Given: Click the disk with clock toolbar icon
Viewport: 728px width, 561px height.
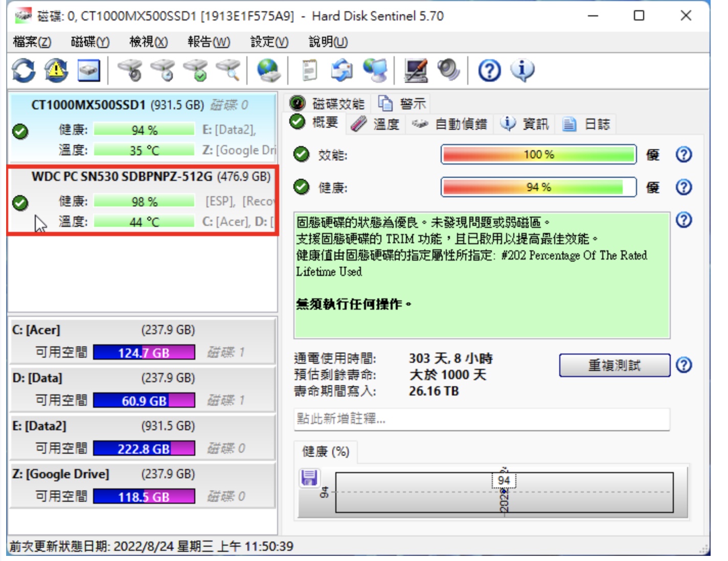Looking at the screenshot, I should [x=163, y=71].
